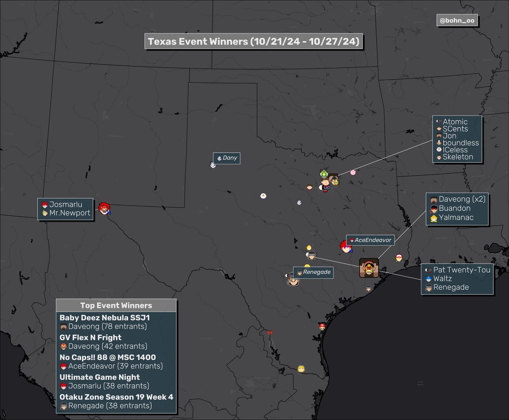509x420 pixels.
Task: Click the blonde character icon near Austin
Action: point(309,247)
